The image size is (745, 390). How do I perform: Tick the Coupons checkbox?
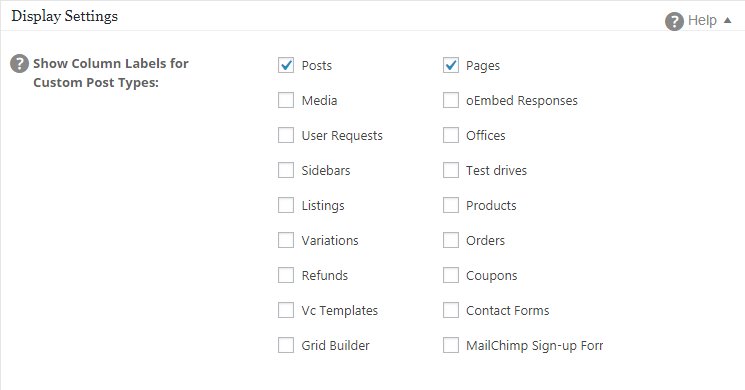(x=451, y=275)
